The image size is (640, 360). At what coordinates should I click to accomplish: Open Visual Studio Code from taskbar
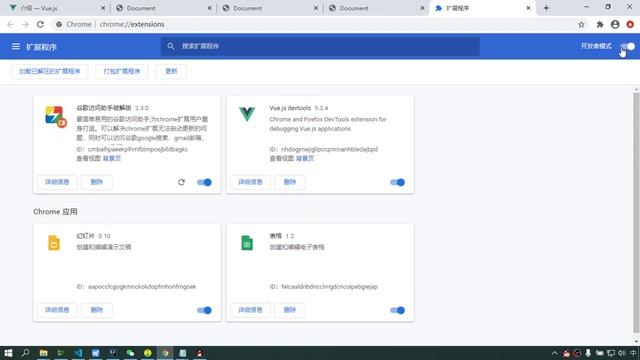click(78, 353)
